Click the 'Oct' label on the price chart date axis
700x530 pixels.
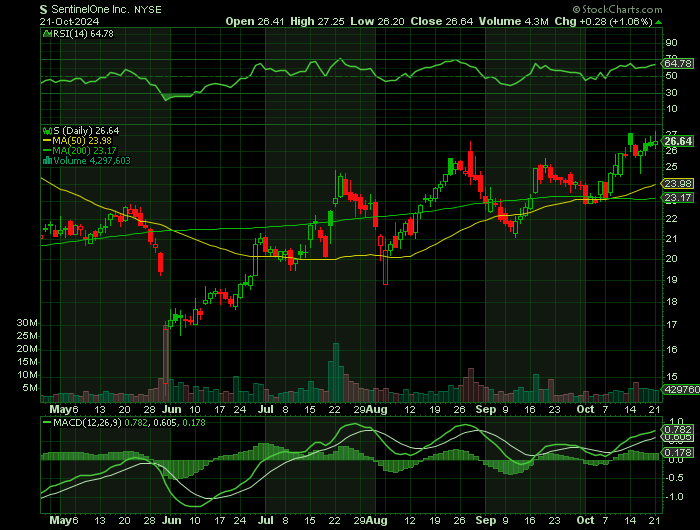pos(585,409)
